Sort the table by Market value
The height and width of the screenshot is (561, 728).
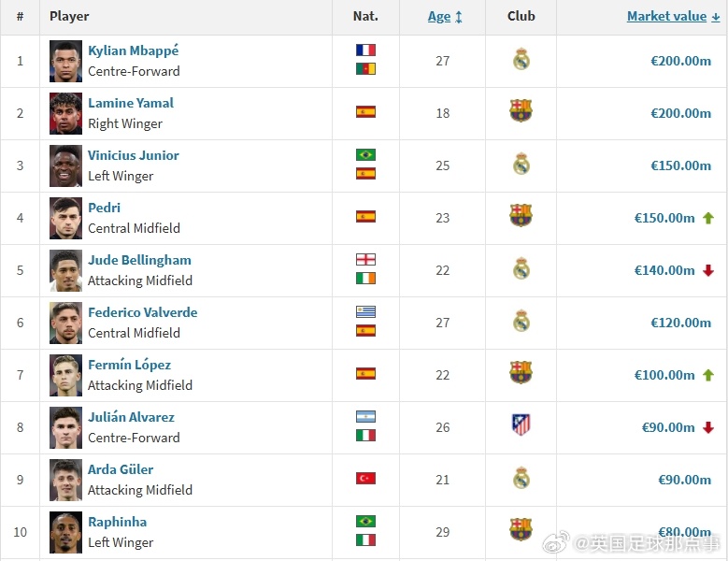(666, 16)
